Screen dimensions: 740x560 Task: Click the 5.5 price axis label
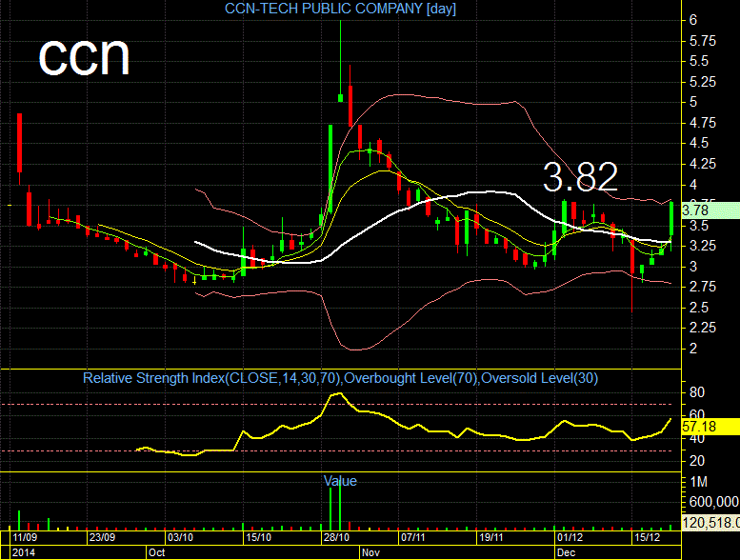coord(699,61)
